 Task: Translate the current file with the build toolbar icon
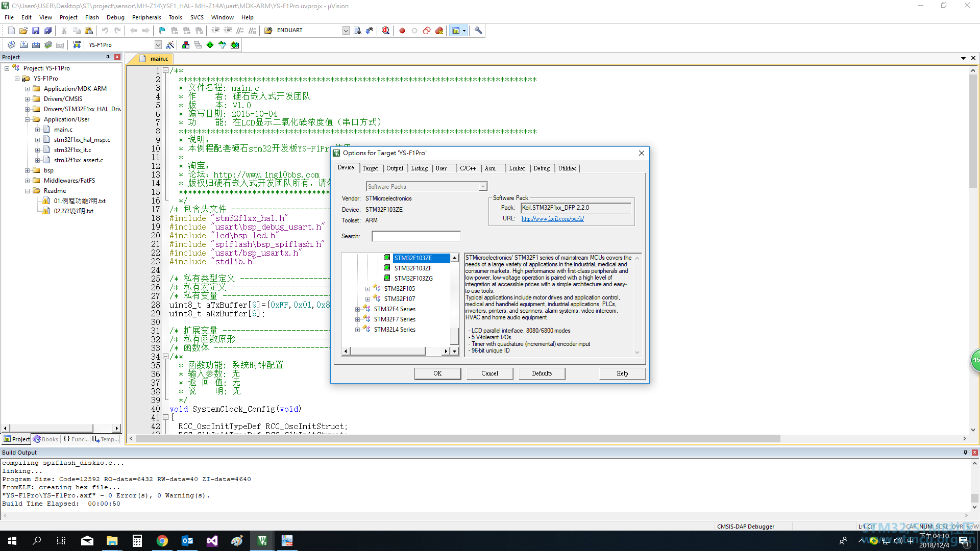point(11,45)
